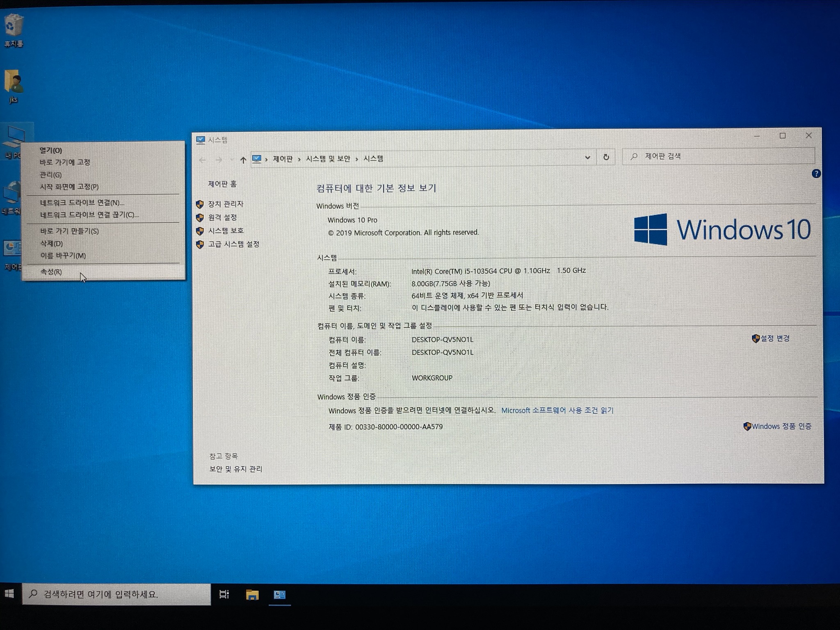
Task: Choose 속성(R) in the context menu
Action: (x=51, y=272)
